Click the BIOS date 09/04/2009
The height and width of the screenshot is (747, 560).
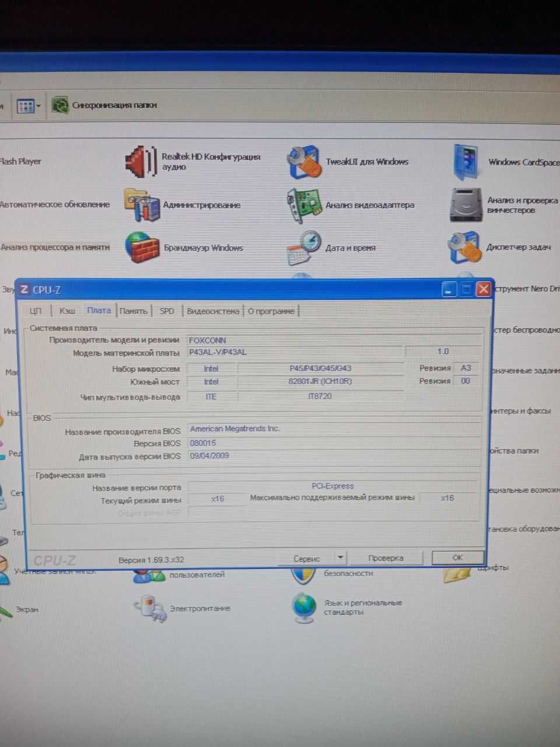(335, 456)
